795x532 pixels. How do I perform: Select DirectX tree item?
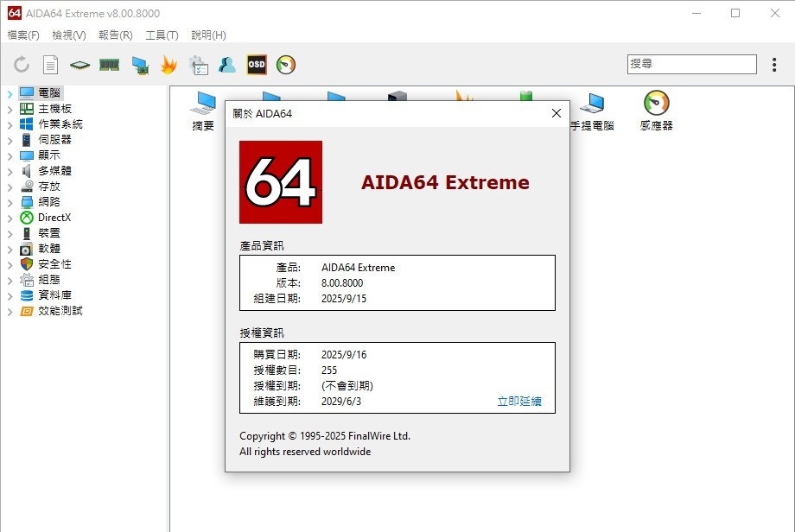54,218
